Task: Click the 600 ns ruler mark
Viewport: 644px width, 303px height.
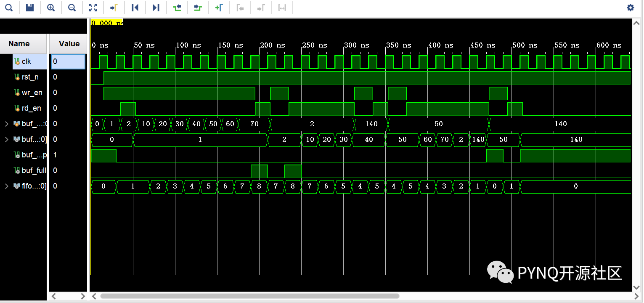Action: coord(609,45)
